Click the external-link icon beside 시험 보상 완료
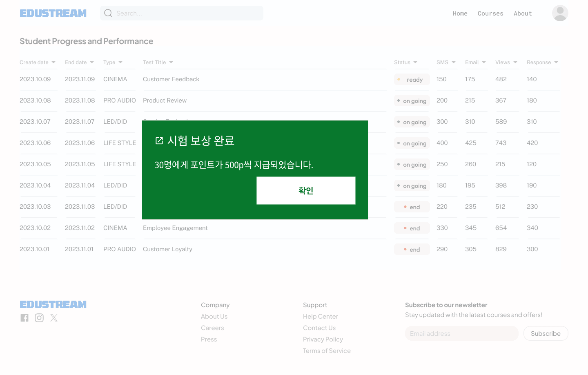Viewport: 588px width, 375px height. [158, 140]
